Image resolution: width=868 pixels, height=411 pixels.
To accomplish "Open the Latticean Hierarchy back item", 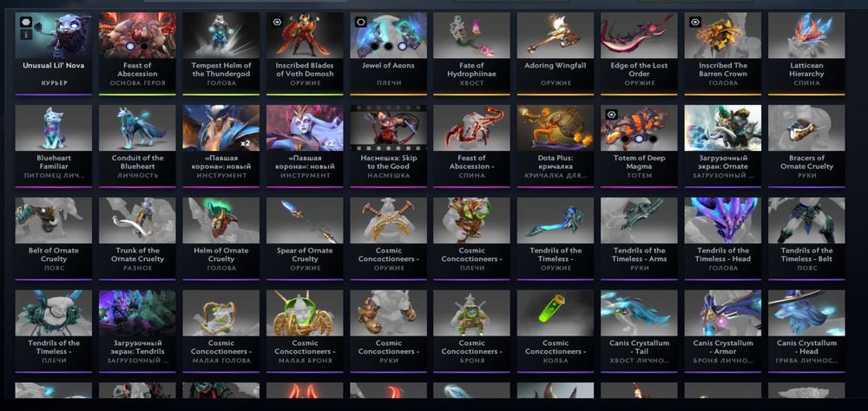I will 806,53.
